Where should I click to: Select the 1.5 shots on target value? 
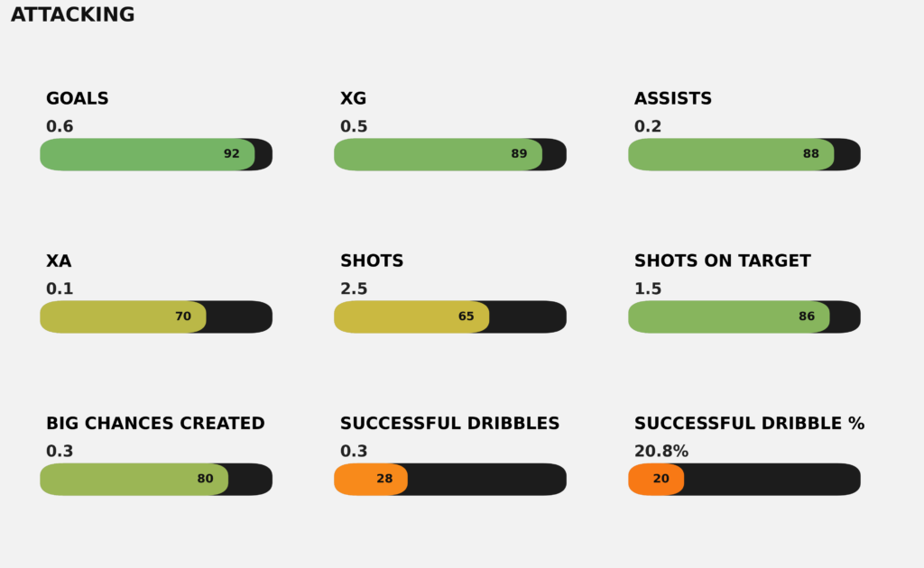click(648, 289)
